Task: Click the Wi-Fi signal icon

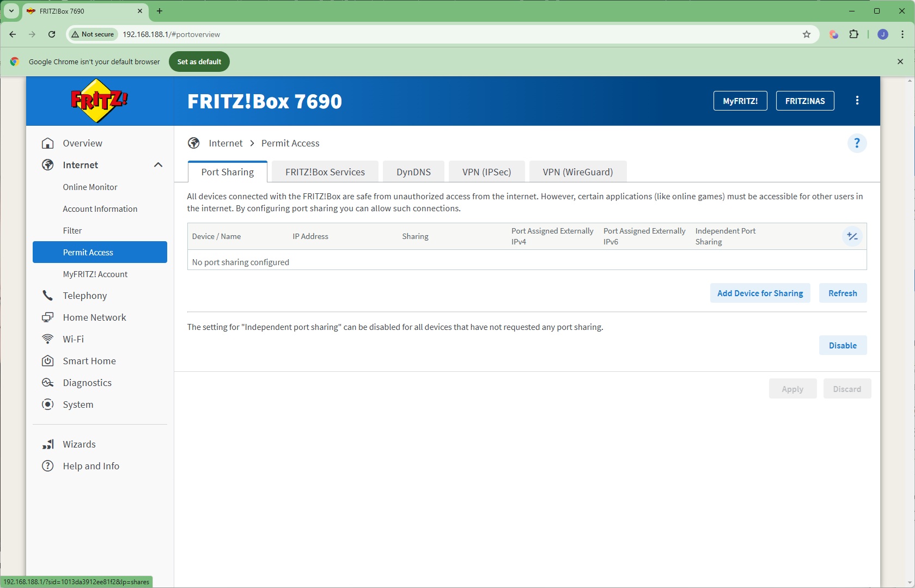Action: point(48,339)
